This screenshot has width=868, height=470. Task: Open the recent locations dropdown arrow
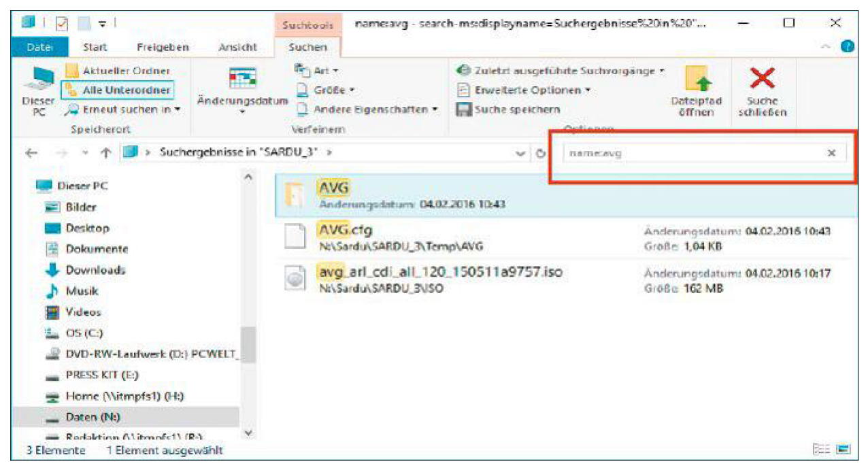(x=85, y=153)
